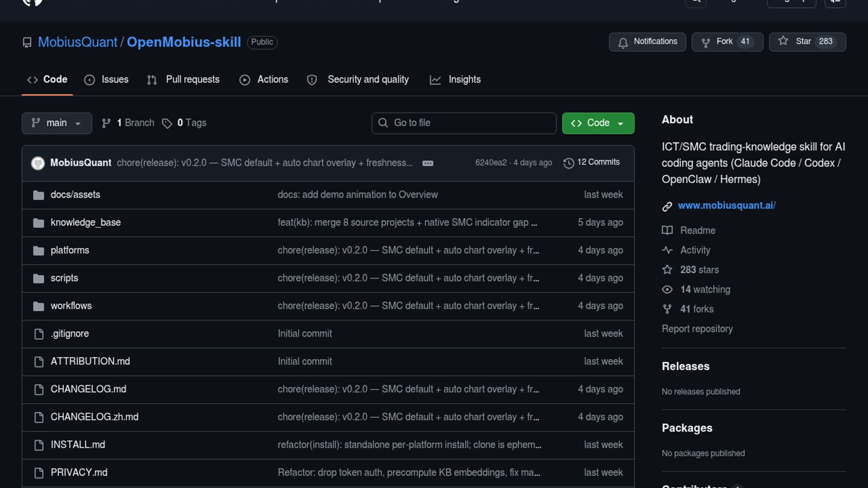The height and width of the screenshot is (488, 868).
Task: Open the MobiusQuant owner link
Action: pyautogui.click(x=77, y=42)
